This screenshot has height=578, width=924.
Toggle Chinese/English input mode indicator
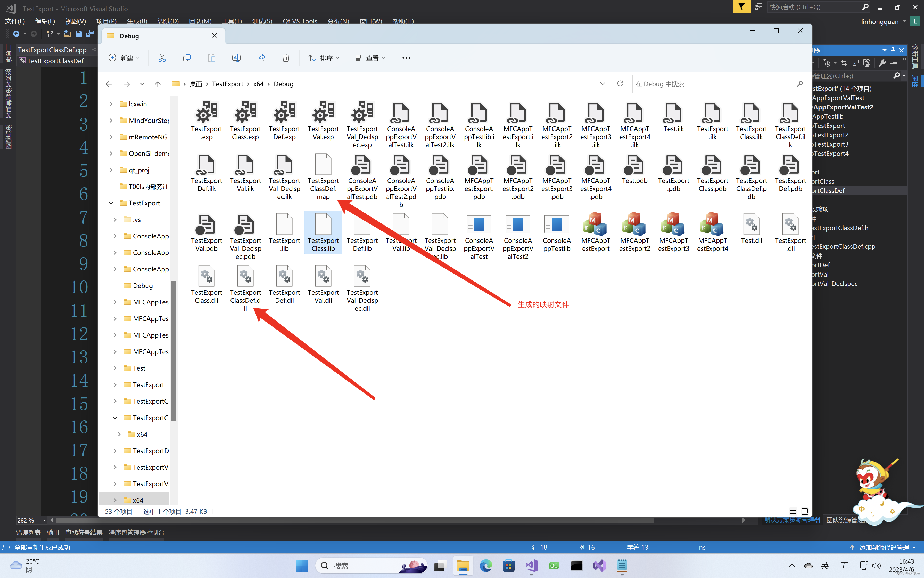(825, 565)
